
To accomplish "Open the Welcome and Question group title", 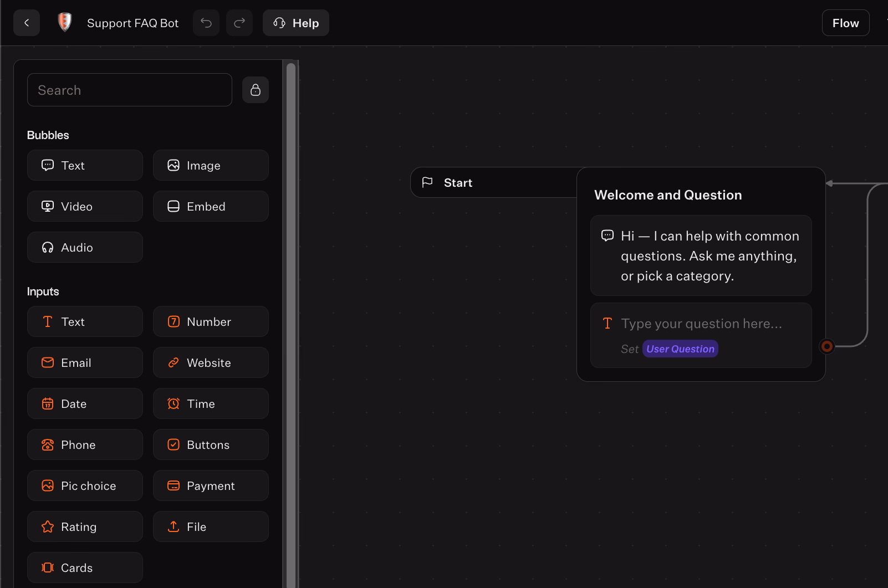I will 668,195.
